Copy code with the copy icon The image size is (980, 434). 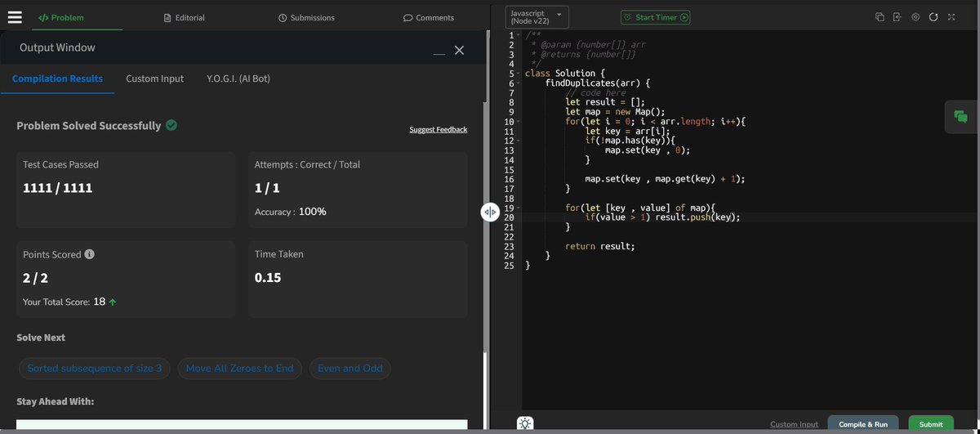(880, 17)
